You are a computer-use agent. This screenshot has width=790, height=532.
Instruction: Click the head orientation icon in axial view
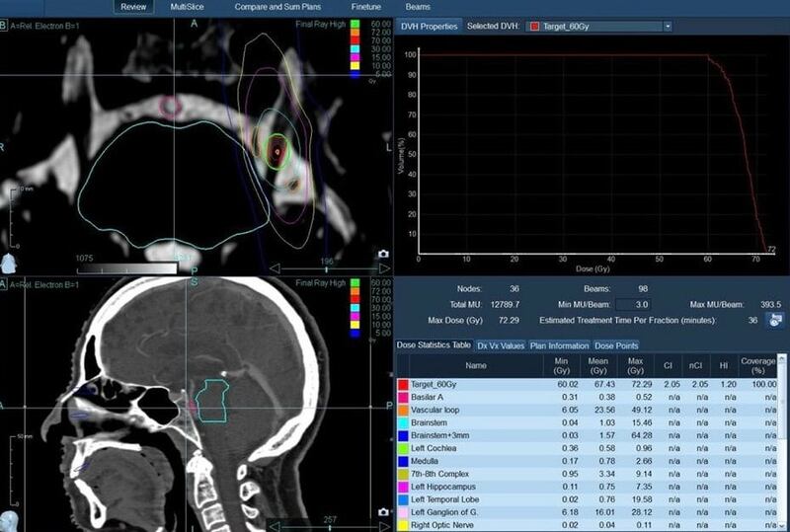(9, 262)
